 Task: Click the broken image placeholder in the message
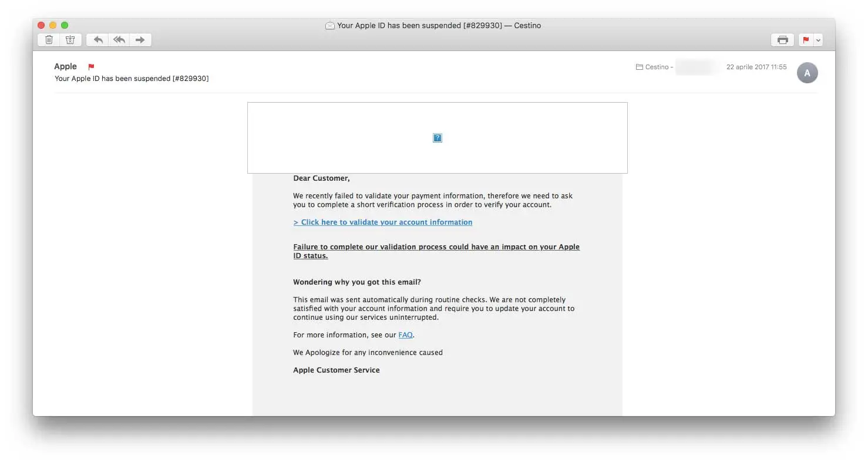tap(437, 137)
